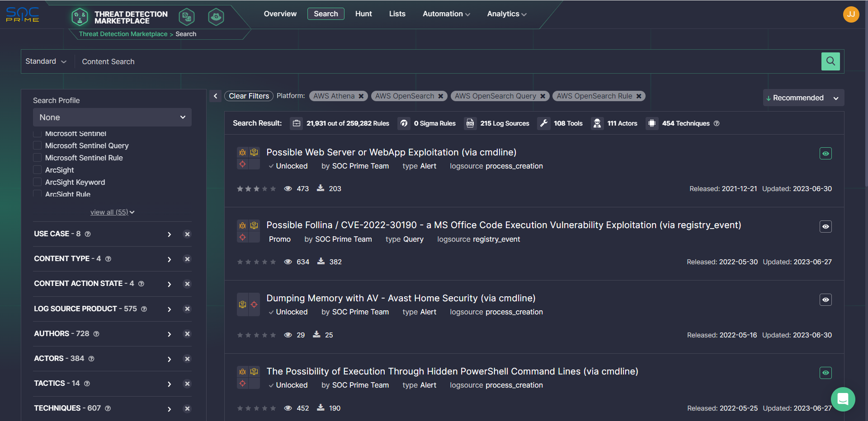The image size is (868, 421).
Task: Click the green search magnifier button
Action: (x=830, y=61)
